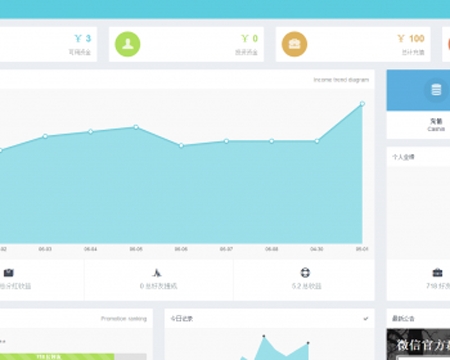Click the orange briefcase circle icon
Viewport: 450px width, 360px height.
point(294,44)
